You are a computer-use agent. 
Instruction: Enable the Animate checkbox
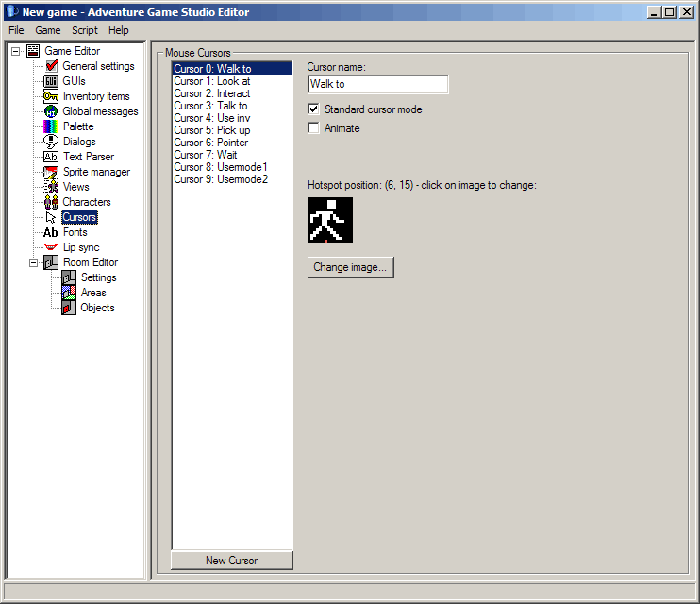point(313,128)
